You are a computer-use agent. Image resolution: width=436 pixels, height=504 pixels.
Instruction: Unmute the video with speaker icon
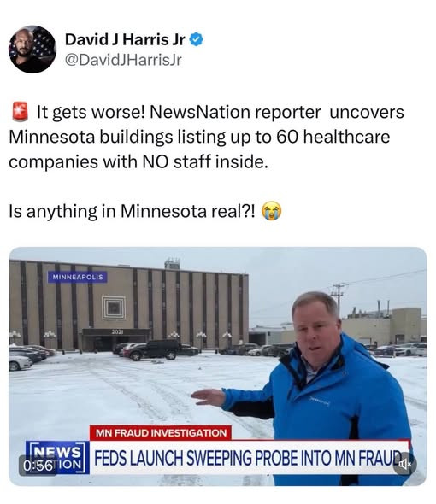click(404, 464)
